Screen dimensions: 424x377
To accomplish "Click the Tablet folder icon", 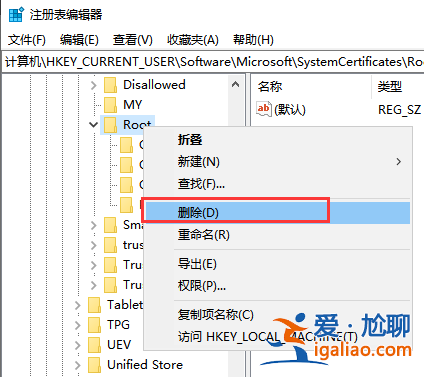I will 94,305.
